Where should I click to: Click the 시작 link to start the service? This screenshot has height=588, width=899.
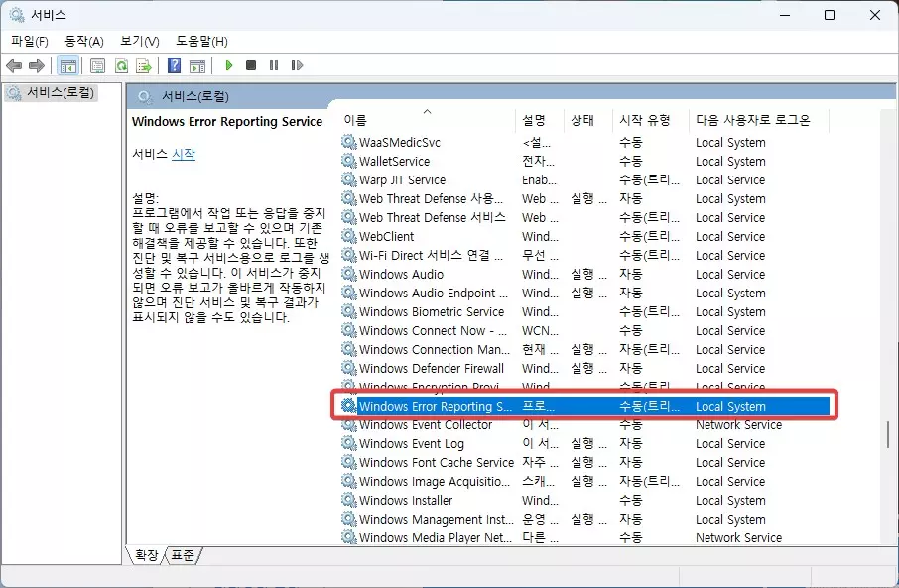coord(182,151)
